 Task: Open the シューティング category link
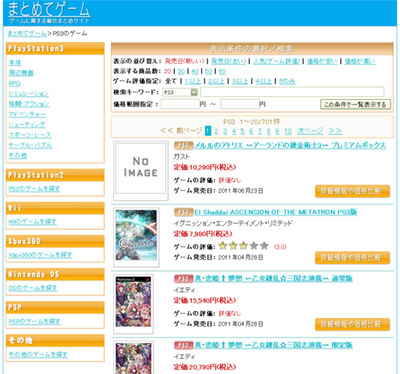27,125
